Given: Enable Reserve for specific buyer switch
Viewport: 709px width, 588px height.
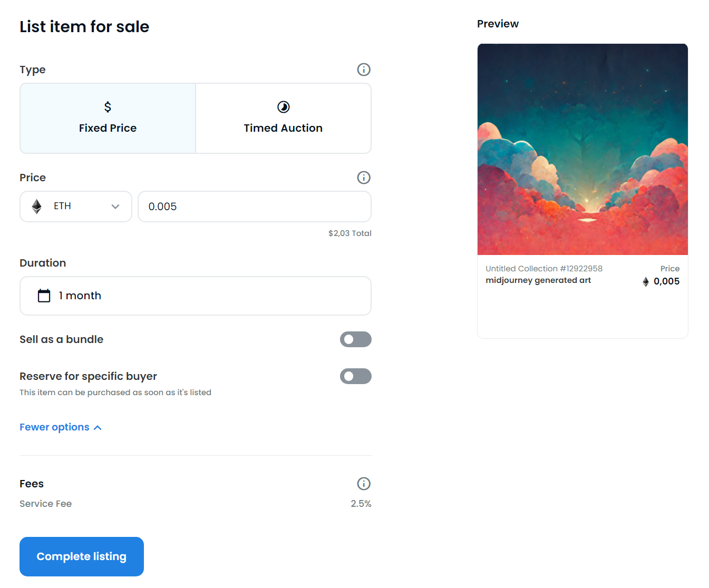Looking at the screenshot, I should pyautogui.click(x=356, y=376).
